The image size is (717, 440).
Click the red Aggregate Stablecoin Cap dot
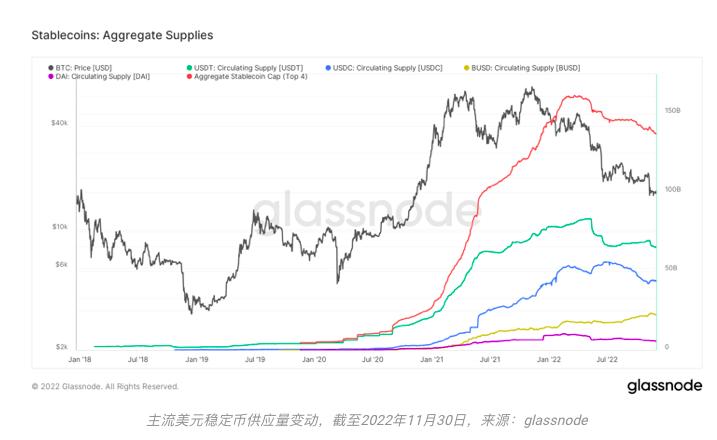[x=189, y=77]
